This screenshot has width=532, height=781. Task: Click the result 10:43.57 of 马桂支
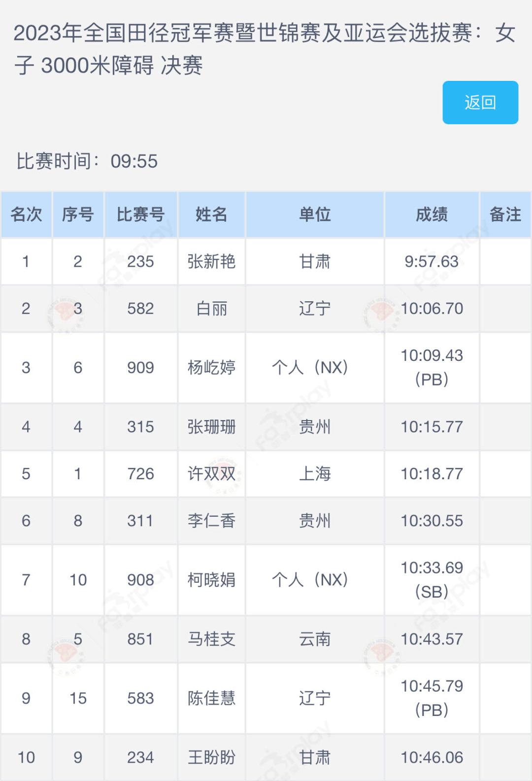coord(432,639)
